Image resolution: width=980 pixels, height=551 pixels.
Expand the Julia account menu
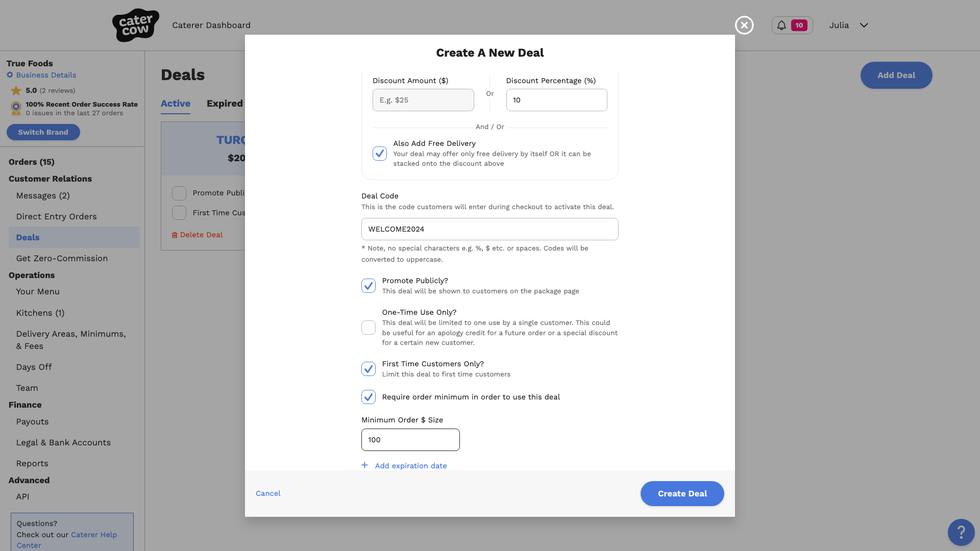tap(848, 25)
